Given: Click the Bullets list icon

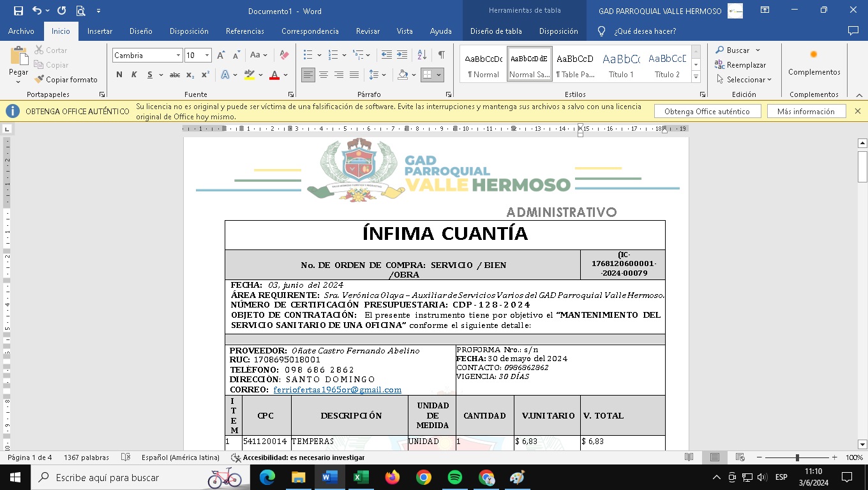Looking at the screenshot, I should 308,56.
